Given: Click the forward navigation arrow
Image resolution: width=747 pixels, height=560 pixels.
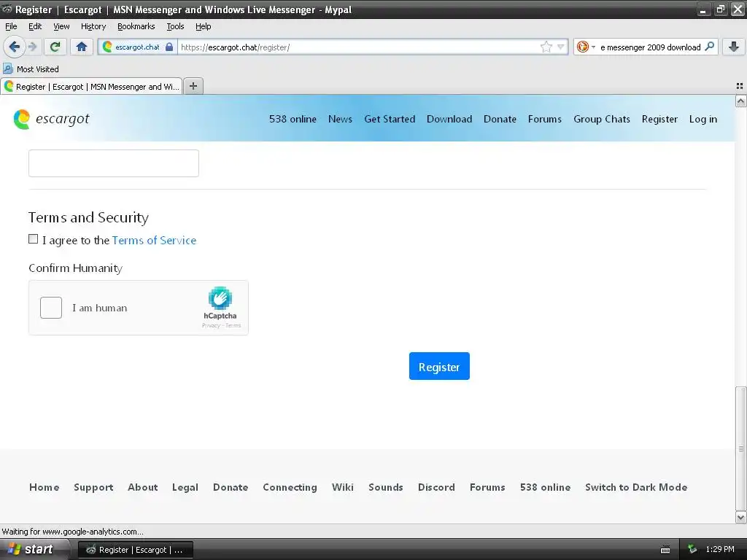Looking at the screenshot, I should (32, 47).
